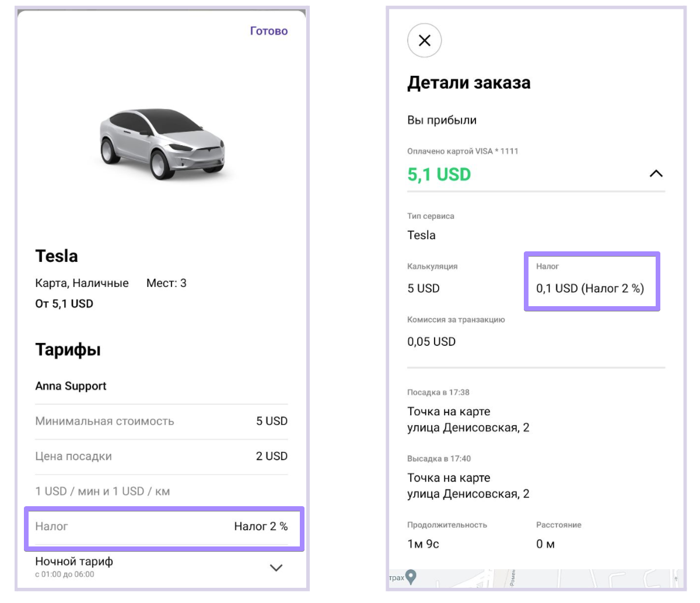Tap the Минимальная стоимость row
Image resolution: width=700 pixels, height=603 pixels.
tap(162, 421)
